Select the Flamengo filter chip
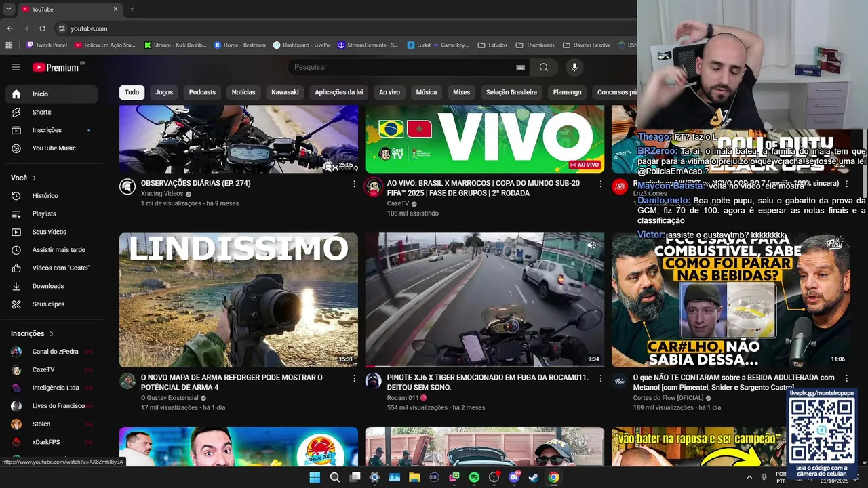Image resolution: width=868 pixels, height=488 pixels. pos(567,92)
